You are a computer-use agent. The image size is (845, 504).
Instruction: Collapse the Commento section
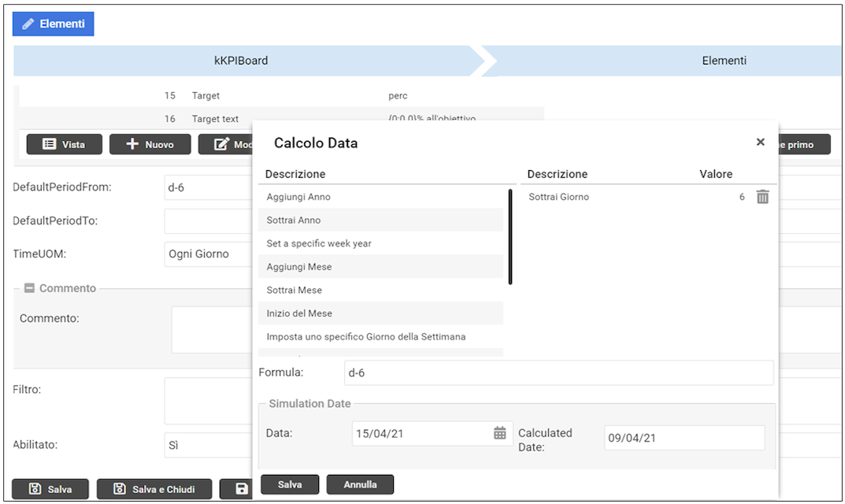[29, 288]
